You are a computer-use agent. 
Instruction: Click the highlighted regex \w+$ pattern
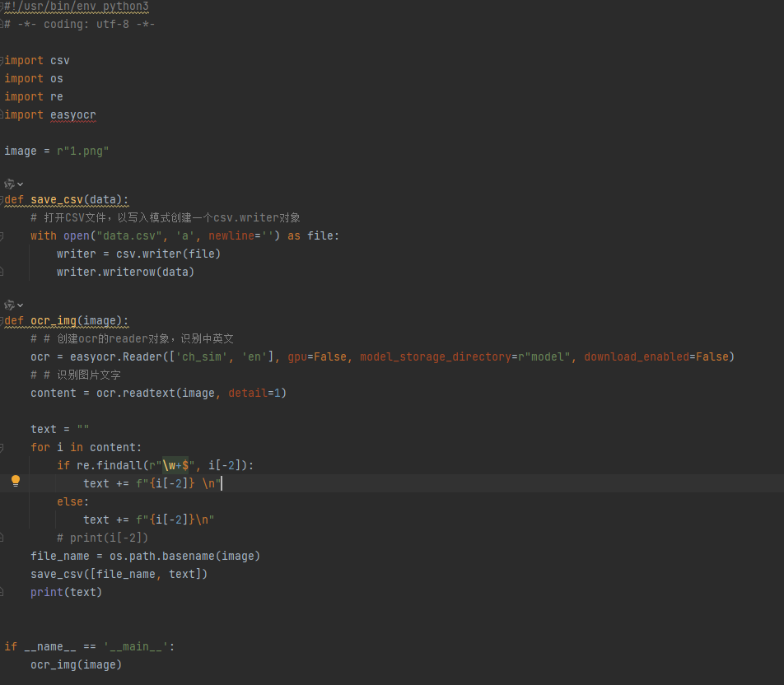click(x=175, y=465)
